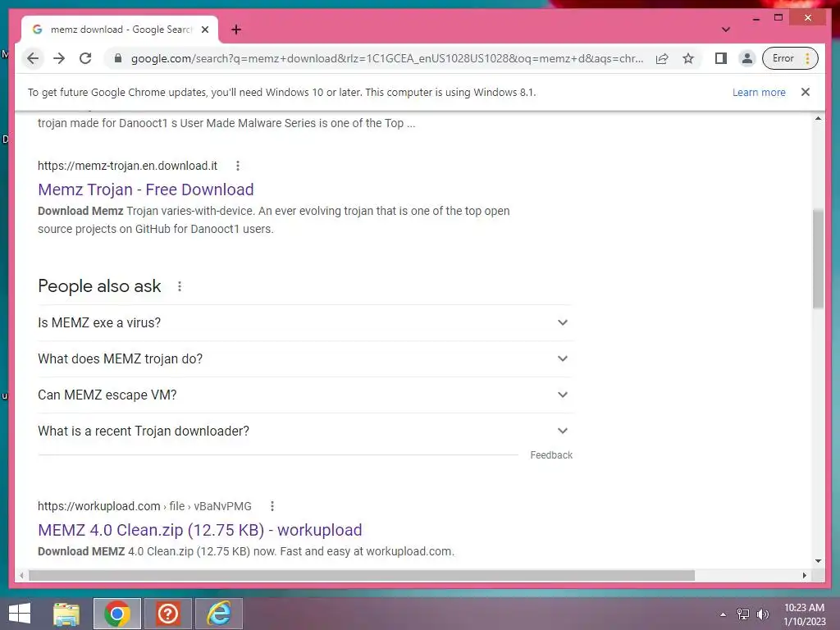
Task: View site information via the padlock icon
Action: click(x=118, y=58)
